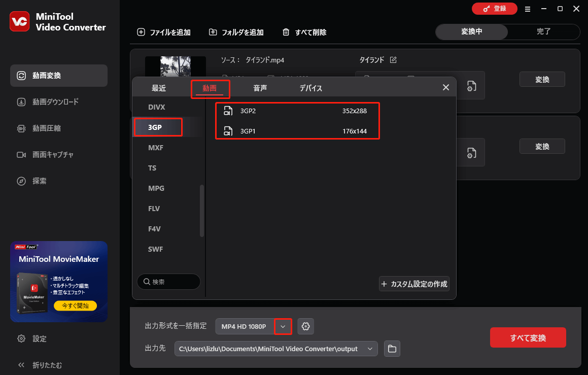The height and width of the screenshot is (375, 588).
Task: Choose MXF in the format list
Action: point(169,147)
